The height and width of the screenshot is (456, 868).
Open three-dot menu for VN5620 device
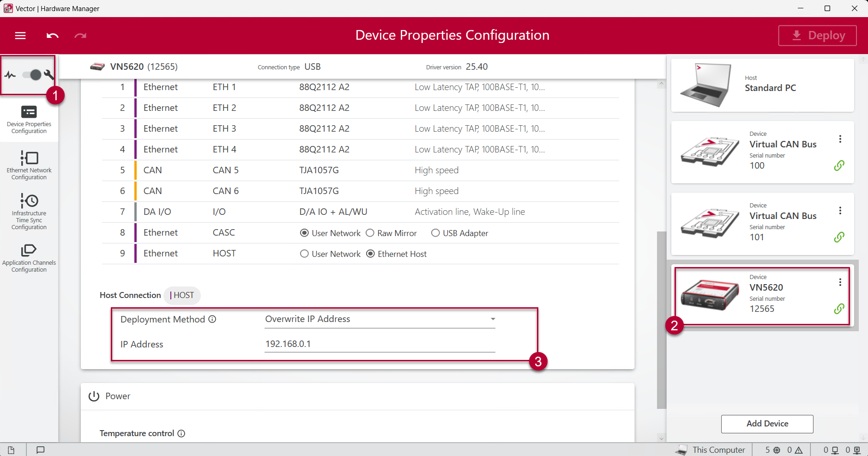tap(840, 282)
